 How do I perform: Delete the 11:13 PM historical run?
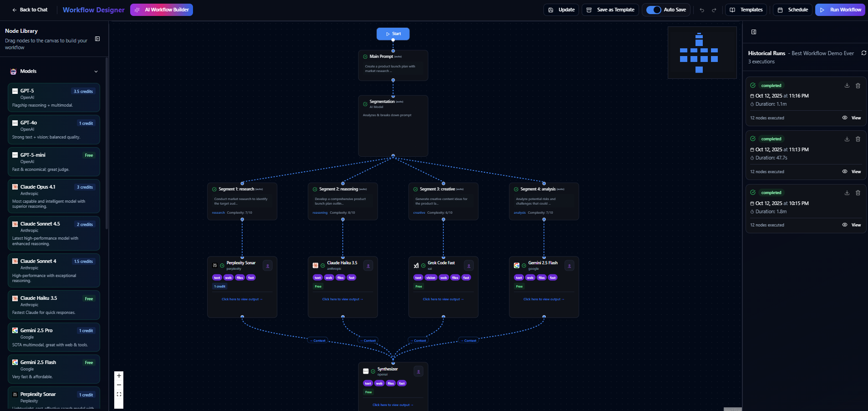(858, 139)
